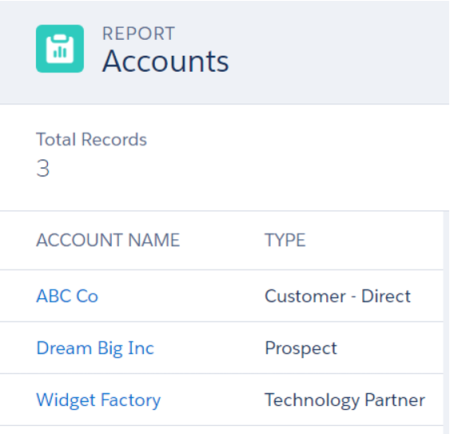The width and height of the screenshot is (450, 434).
Task: Click blank header space right of Accounts
Action: (x=337, y=53)
